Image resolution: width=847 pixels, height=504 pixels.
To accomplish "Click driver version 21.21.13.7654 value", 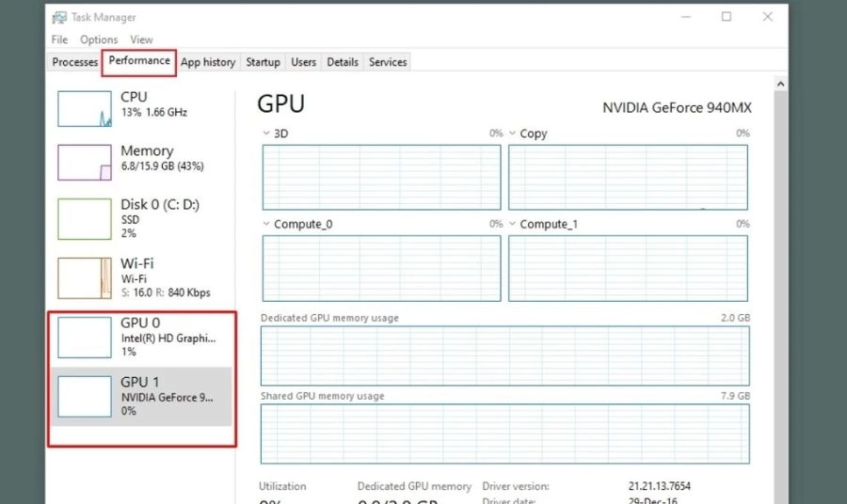I will coord(660,486).
